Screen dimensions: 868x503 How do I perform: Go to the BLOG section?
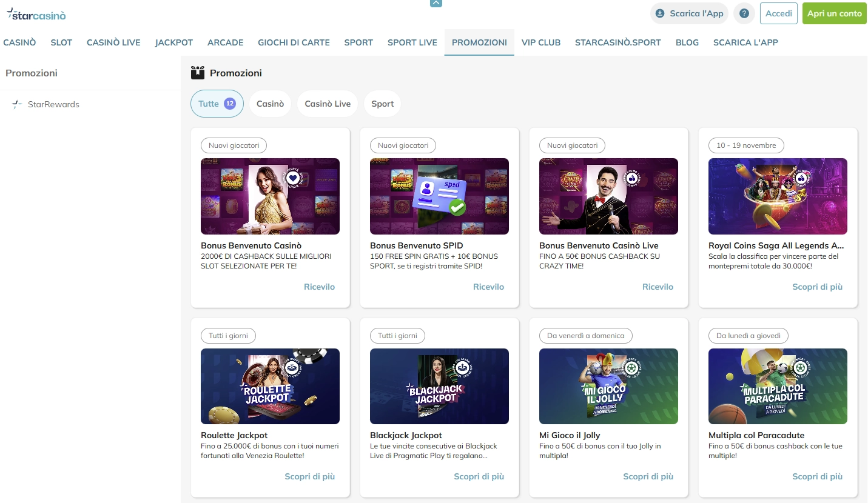687,42
